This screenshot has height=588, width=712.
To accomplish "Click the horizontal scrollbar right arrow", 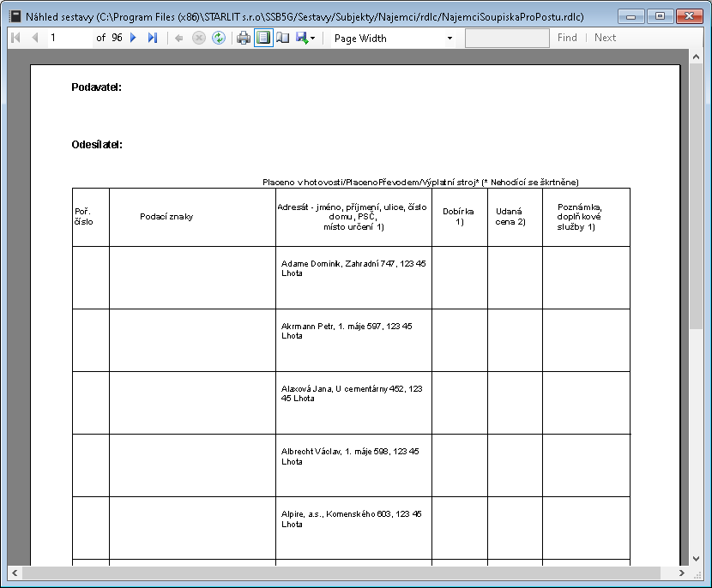I will tap(682, 573).
